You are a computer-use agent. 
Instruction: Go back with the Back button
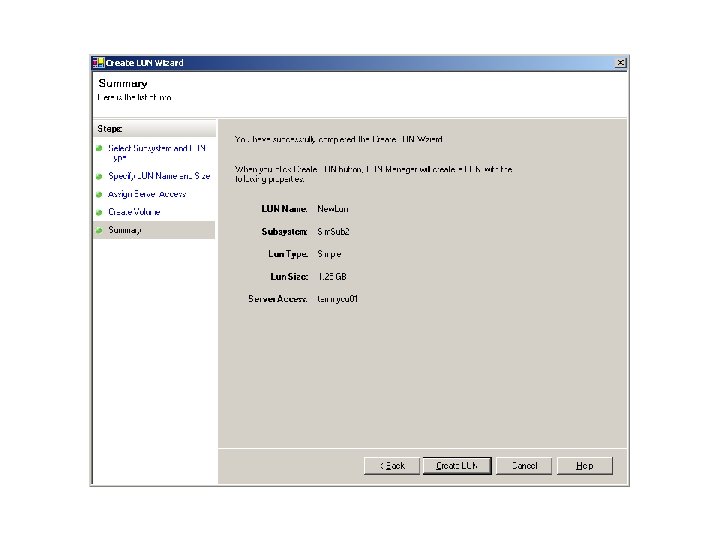pos(392,466)
